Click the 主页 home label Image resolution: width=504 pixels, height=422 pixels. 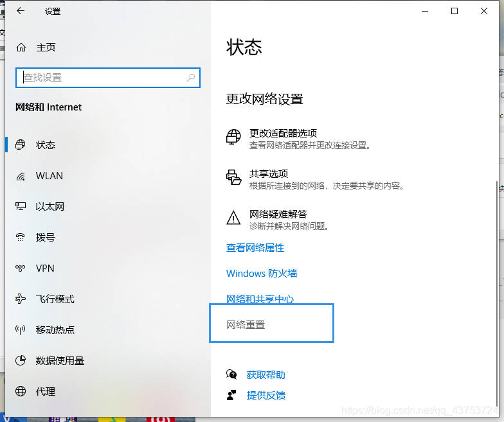click(x=46, y=48)
